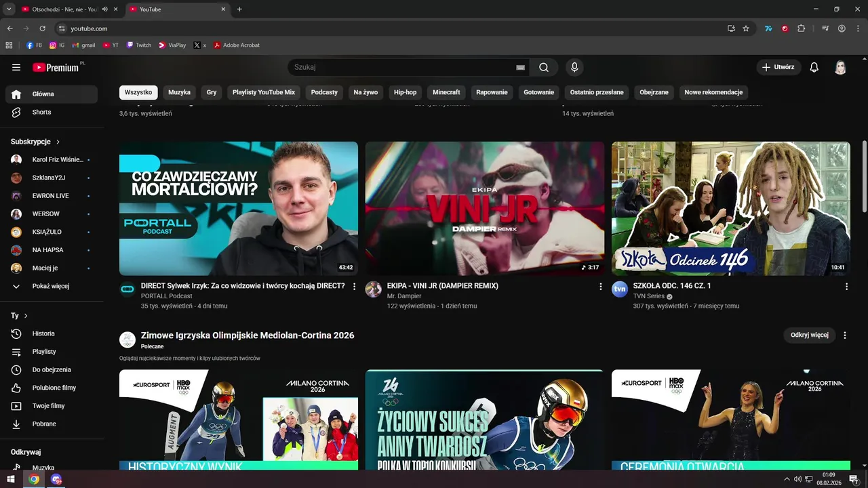Open the Zimowe Igrzyska Olimpijskie shelf title
The image size is (868, 488).
248,335
